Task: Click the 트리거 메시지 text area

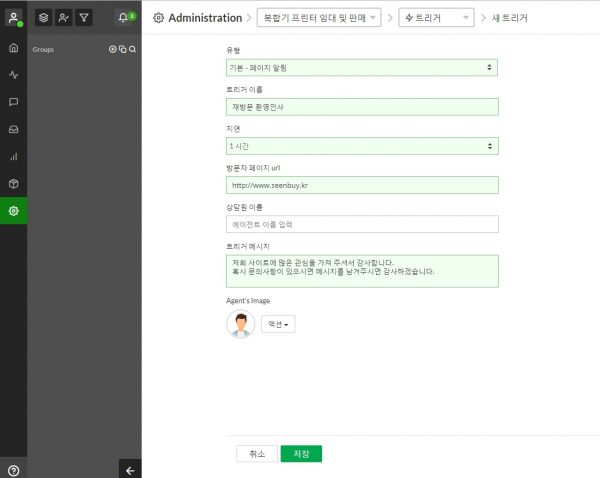Action: [x=362, y=271]
